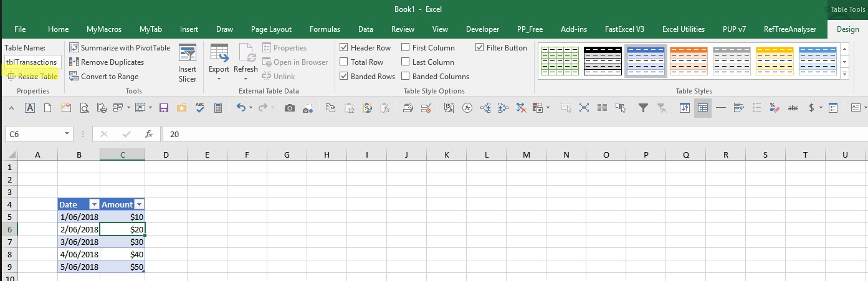Screen dimensions: 868x281
Task: Click the copy icon in quick toolbar
Action: (330, 108)
